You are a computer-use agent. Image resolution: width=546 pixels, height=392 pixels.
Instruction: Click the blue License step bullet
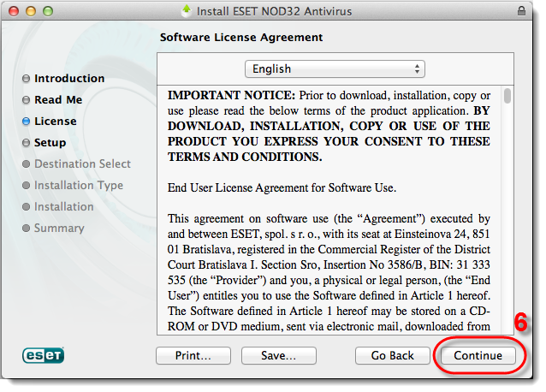(x=27, y=122)
